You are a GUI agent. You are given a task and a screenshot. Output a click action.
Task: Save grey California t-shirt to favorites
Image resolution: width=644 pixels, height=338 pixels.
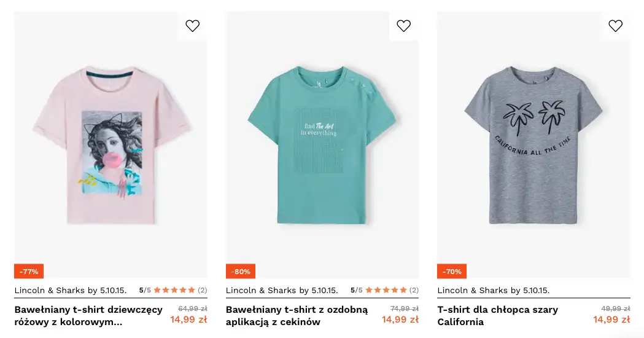(x=615, y=26)
